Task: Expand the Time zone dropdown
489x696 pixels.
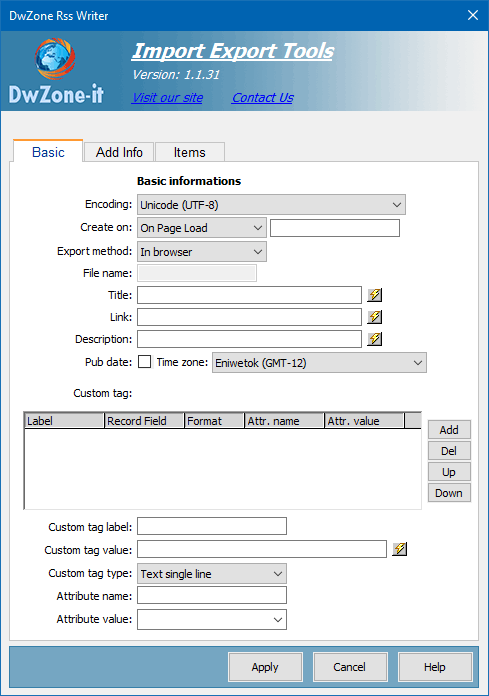Action: tap(319, 363)
